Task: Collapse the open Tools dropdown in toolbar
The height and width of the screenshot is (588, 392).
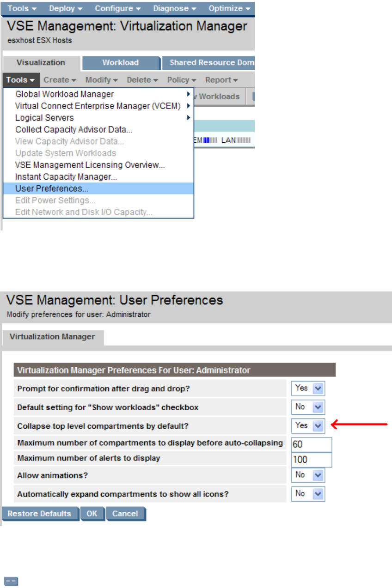Action: [x=21, y=80]
